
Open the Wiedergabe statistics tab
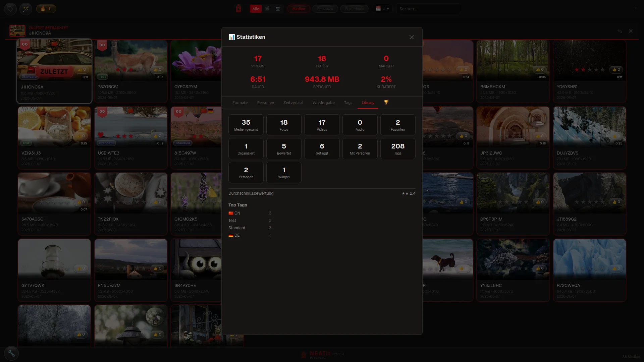coord(324,103)
